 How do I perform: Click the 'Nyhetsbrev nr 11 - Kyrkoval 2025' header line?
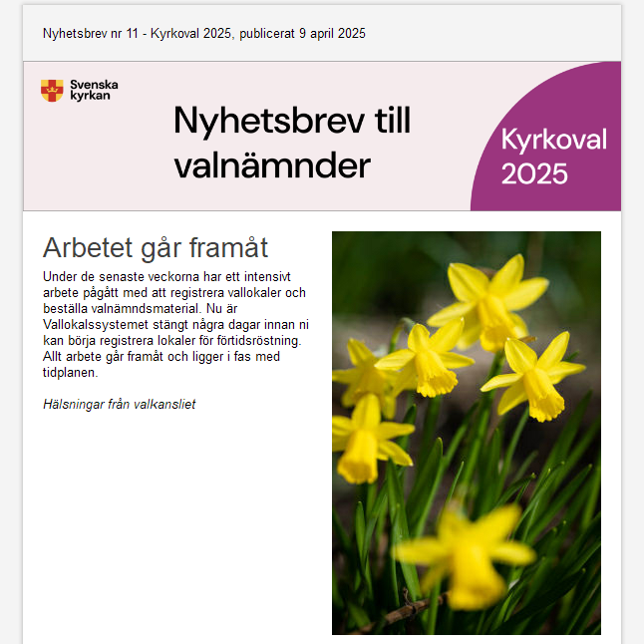(203, 33)
